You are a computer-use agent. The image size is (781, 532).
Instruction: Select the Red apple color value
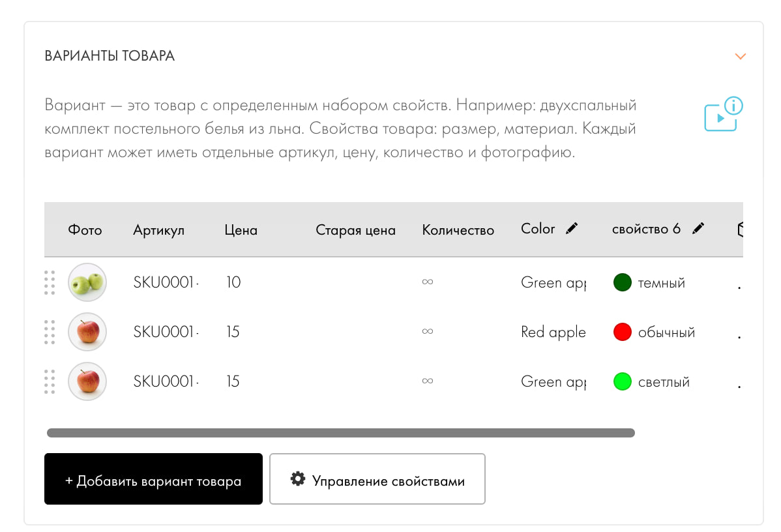click(x=553, y=332)
